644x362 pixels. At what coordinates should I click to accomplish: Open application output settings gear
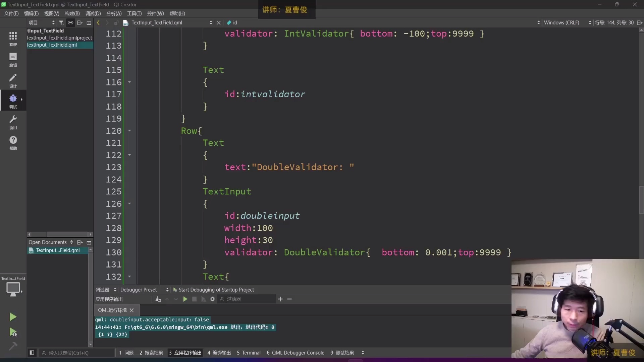pos(212,299)
